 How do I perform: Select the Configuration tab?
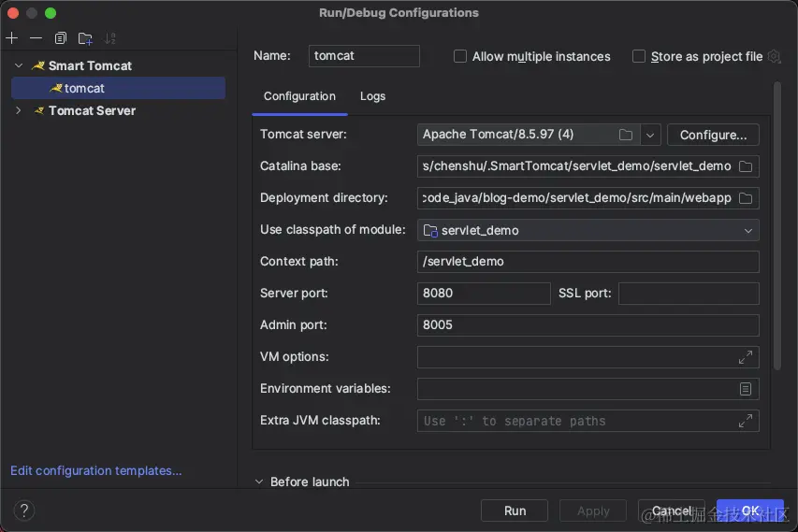(x=299, y=96)
